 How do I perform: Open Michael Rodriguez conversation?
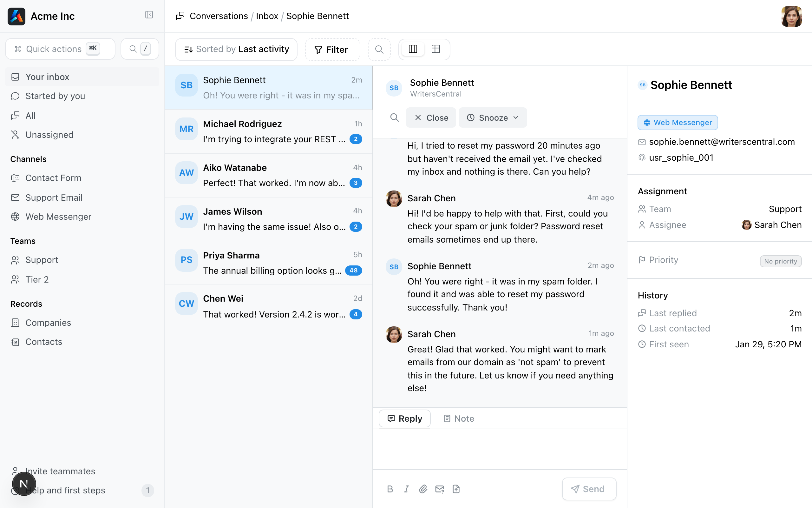pos(268,131)
